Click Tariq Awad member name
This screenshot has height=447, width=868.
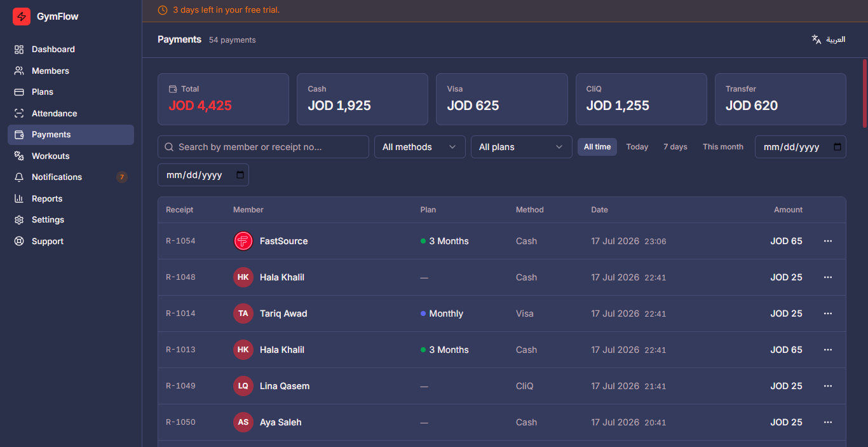(283, 313)
